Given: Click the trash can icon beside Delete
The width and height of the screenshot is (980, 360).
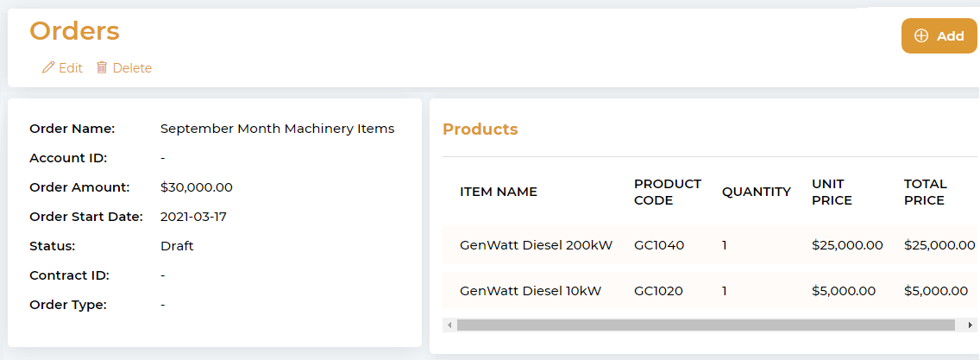Looking at the screenshot, I should point(102,67).
